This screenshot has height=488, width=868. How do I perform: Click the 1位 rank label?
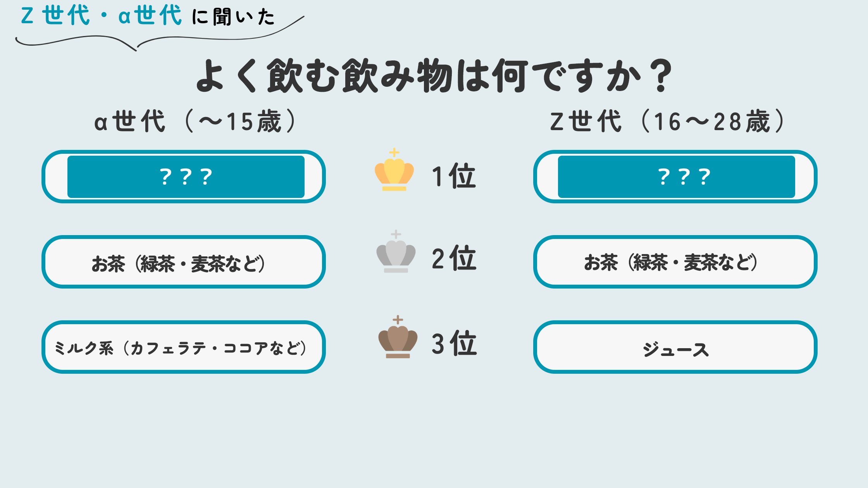click(x=454, y=176)
